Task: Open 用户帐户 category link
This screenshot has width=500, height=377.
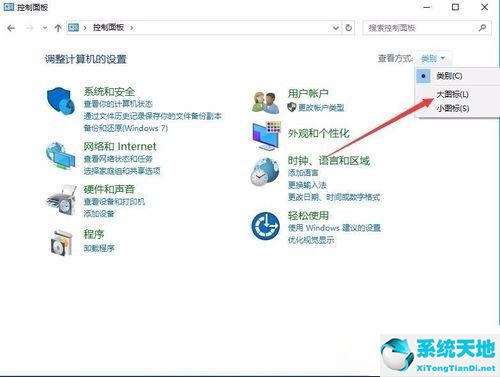Action: pyautogui.click(x=308, y=94)
